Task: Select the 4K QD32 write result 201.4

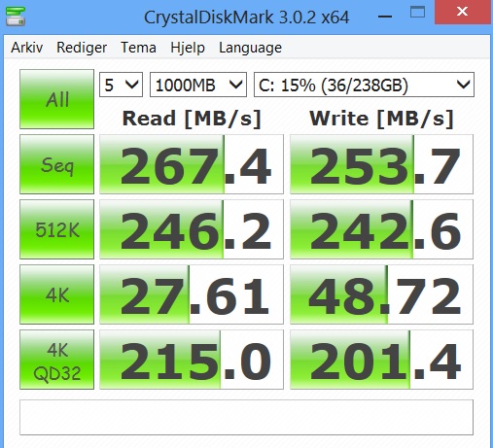Action: 381,360
